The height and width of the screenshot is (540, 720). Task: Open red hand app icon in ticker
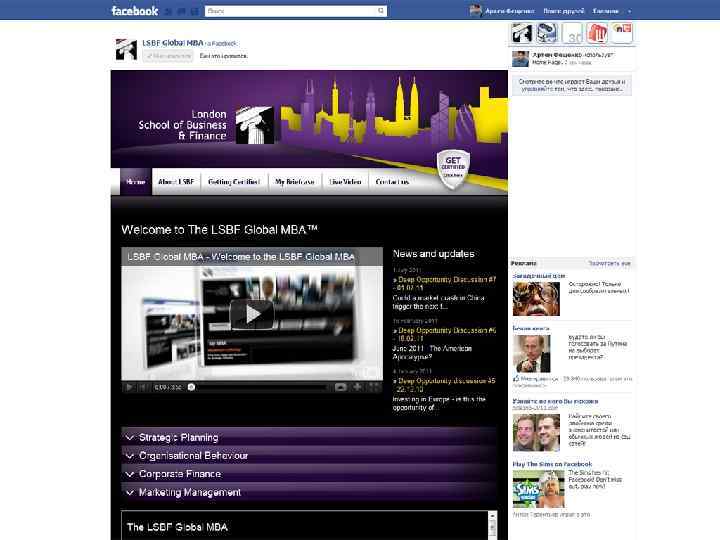pos(597,33)
